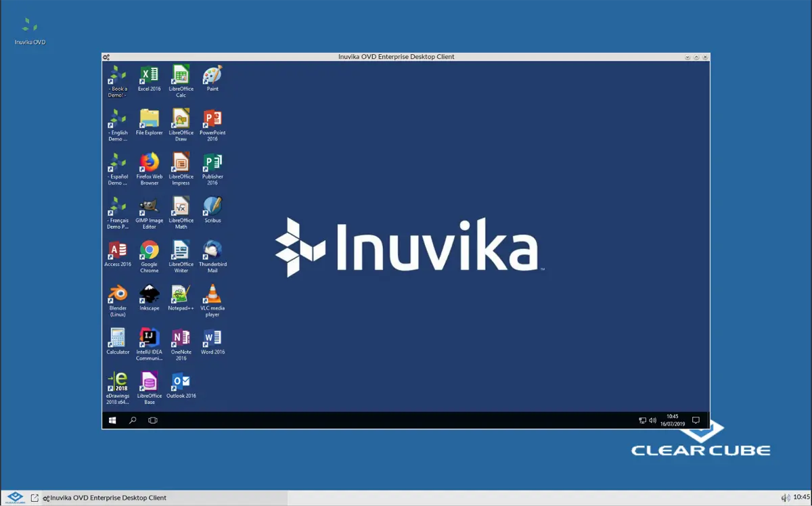Image resolution: width=812 pixels, height=506 pixels.
Task: Open the Inuvika client window menu icon
Action: pyautogui.click(x=106, y=57)
